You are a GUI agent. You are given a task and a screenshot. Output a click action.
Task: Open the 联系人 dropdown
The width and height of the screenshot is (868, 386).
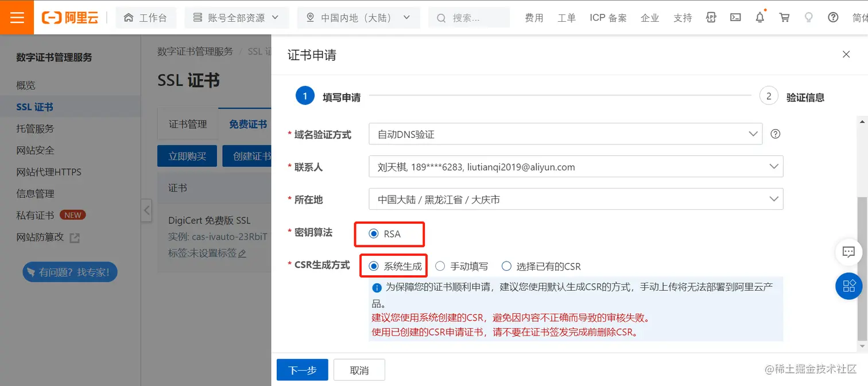(x=576, y=167)
